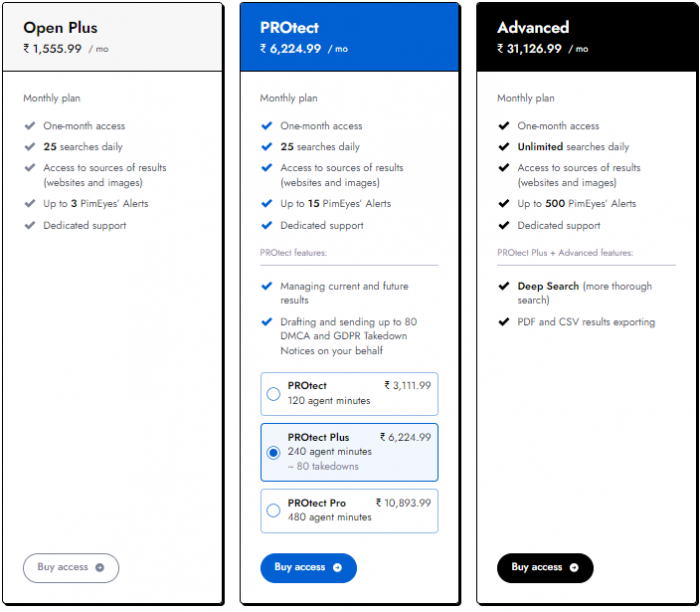
Task: Click the arrow icon in Open Plus Buy access
Action: [x=100, y=567]
